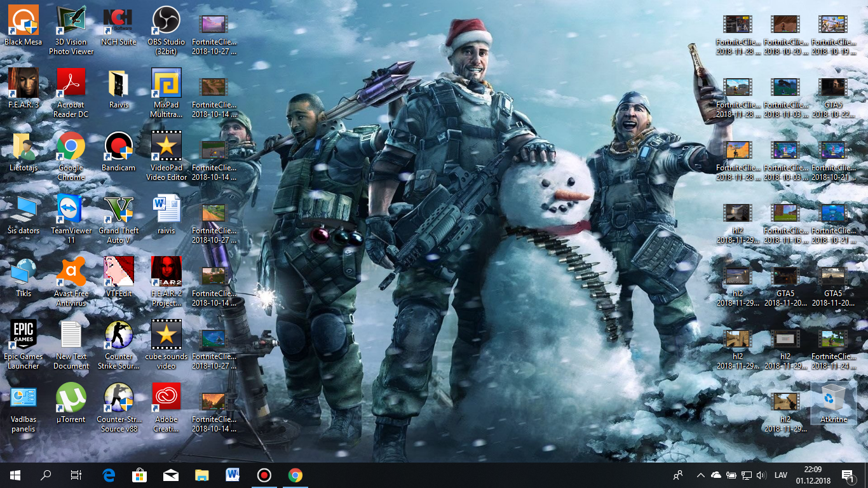Select the Tīkls network icon

tap(24, 278)
